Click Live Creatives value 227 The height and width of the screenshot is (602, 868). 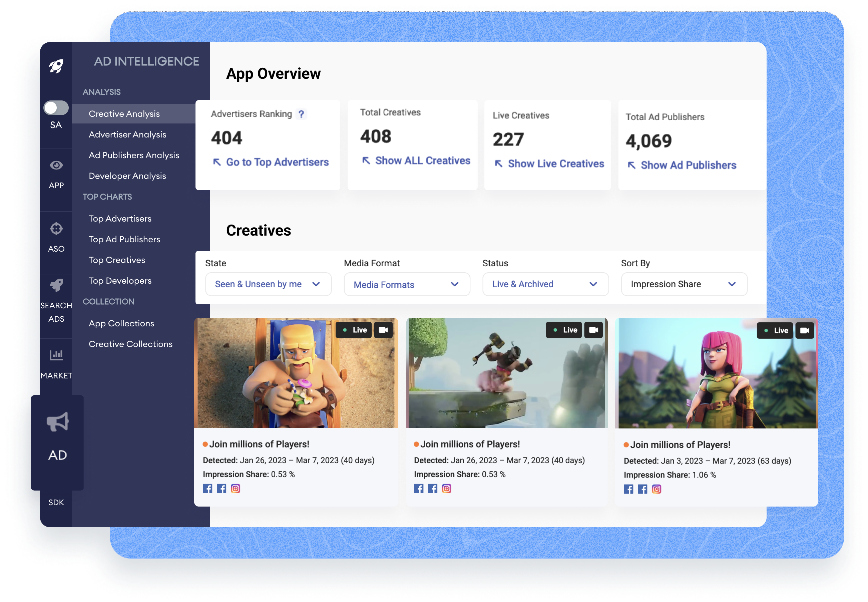[x=509, y=139]
